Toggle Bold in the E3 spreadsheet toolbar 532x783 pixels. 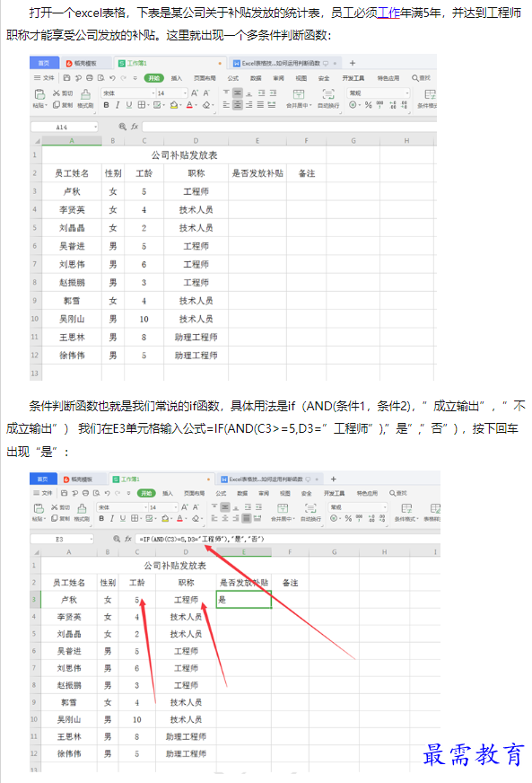[101, 518]
